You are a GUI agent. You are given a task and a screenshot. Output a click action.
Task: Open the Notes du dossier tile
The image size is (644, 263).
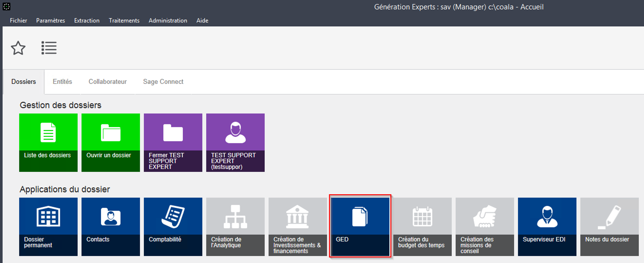(610, 227)
